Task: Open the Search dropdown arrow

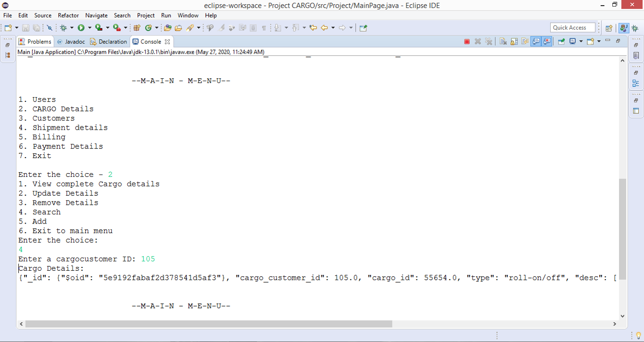Action: coord(198,28)
